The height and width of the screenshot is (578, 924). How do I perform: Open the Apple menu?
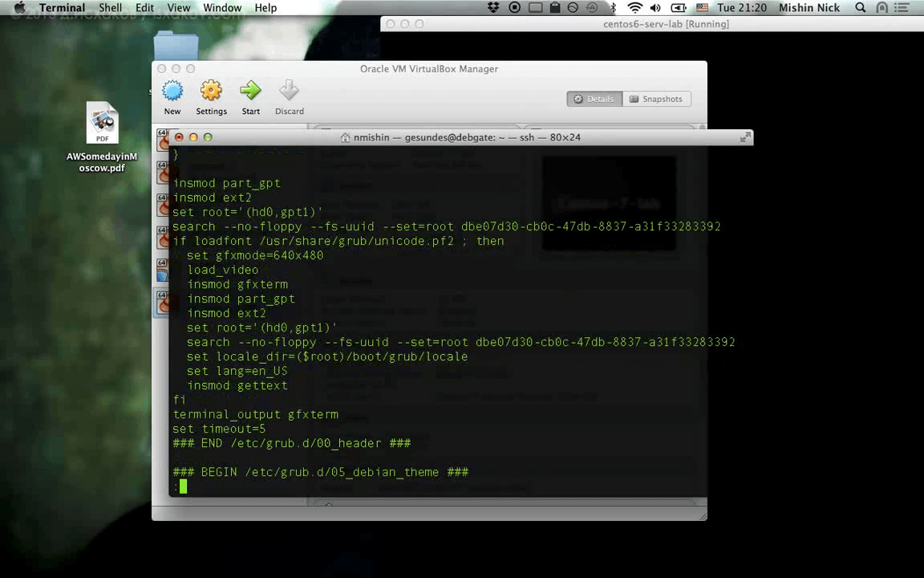click(x=19, y=8)
